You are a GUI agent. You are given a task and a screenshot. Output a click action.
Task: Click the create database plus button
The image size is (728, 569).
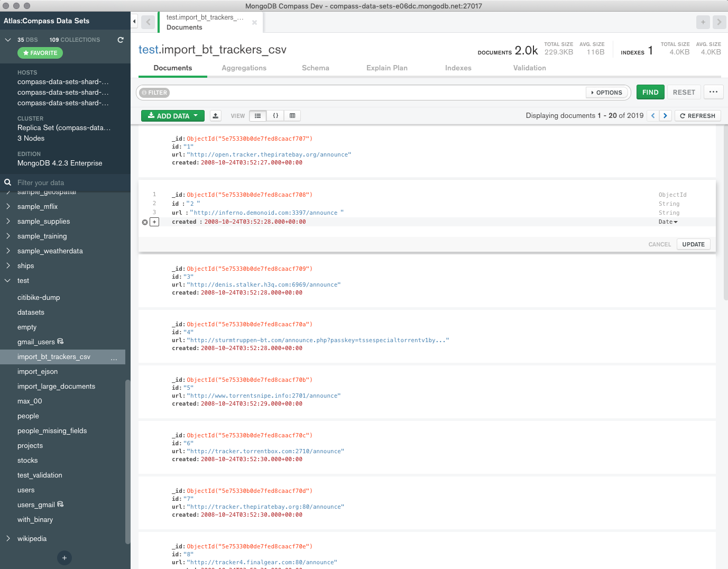[64, 558]
